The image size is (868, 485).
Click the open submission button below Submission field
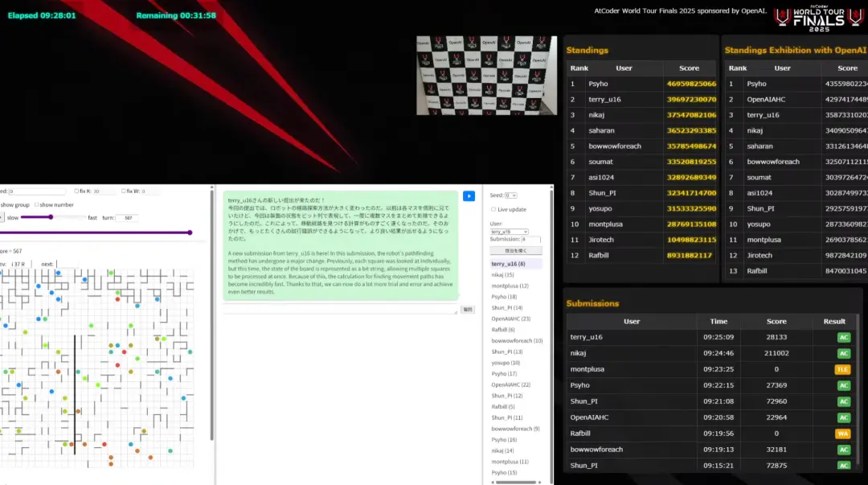[515, 250]
